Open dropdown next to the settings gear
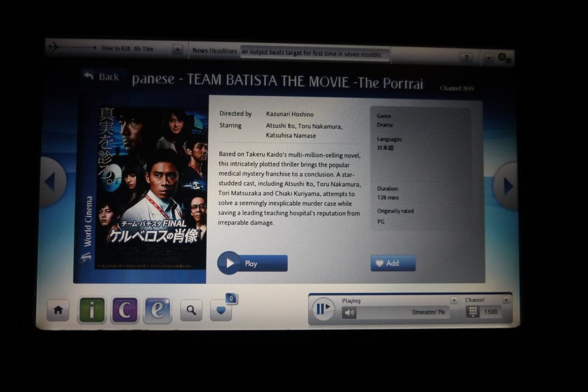Viewport: 588px width, 392px height. point(488,58)
